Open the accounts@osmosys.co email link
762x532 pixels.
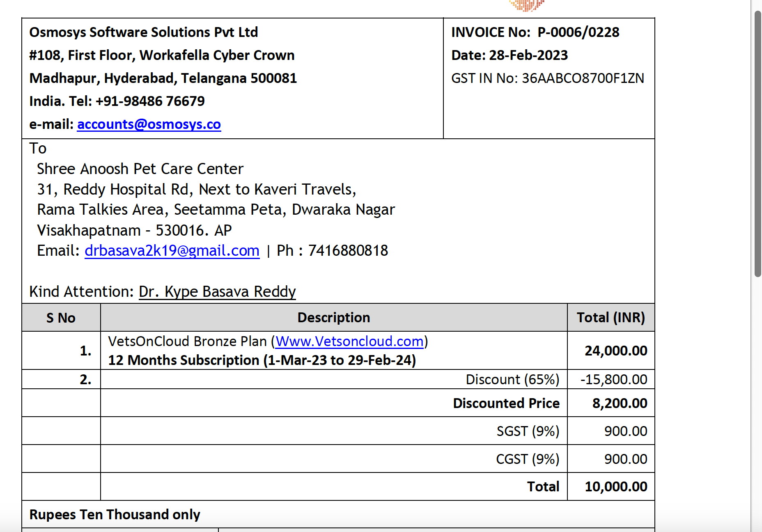(x=149, y=124)
